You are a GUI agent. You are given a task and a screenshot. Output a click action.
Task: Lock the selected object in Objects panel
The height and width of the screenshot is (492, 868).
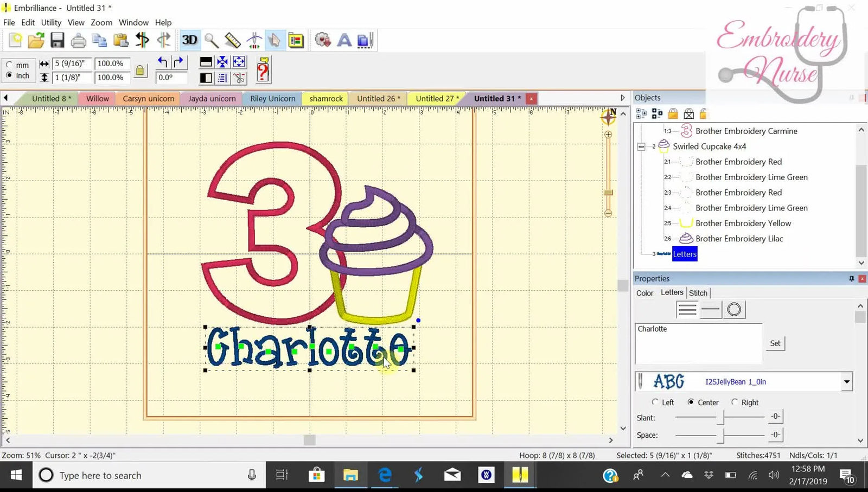coord(673,113)
